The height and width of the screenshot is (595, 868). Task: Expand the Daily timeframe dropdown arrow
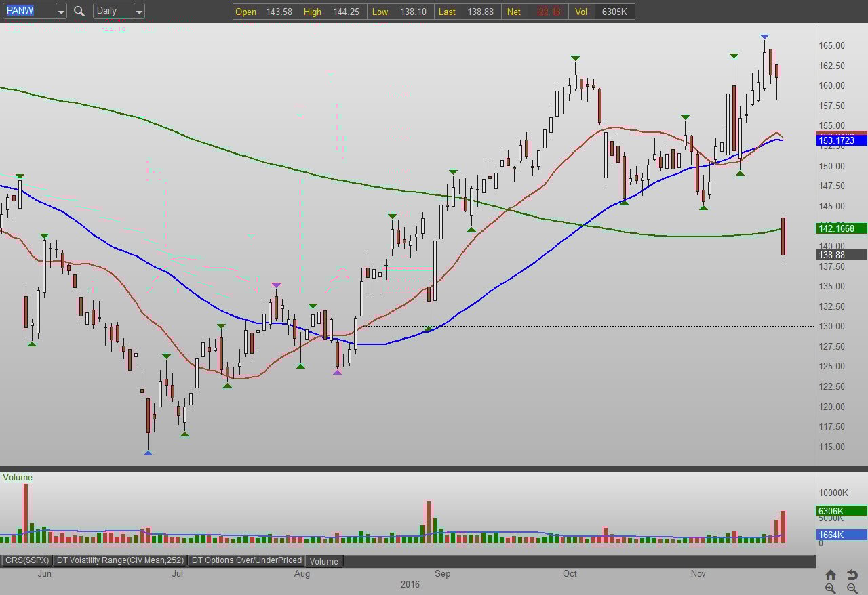coord(139,11)
